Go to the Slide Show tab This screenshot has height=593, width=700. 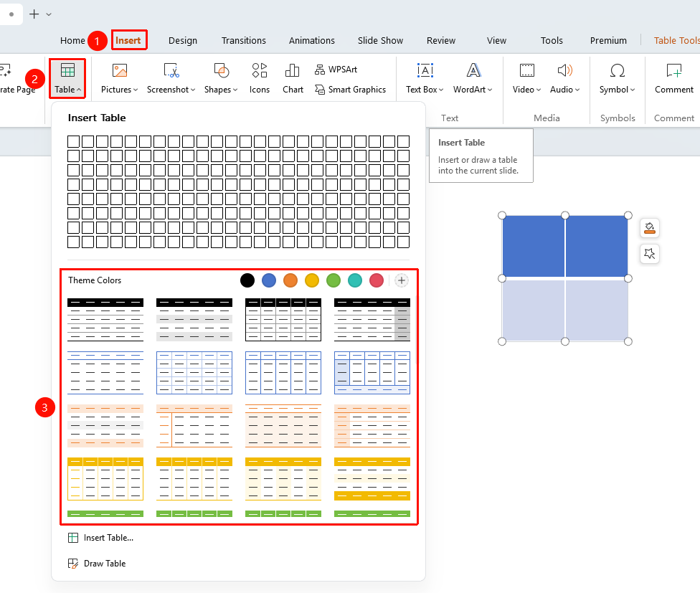tap(380, 41)
